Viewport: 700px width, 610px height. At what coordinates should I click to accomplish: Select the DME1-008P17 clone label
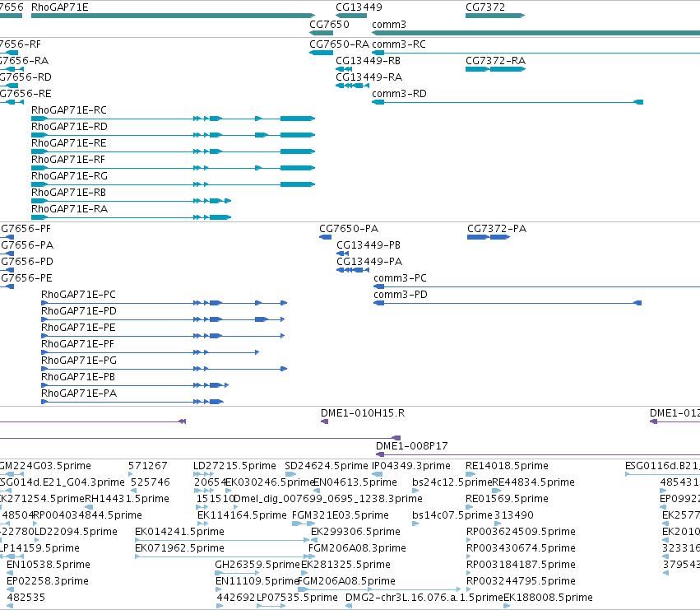411,446
